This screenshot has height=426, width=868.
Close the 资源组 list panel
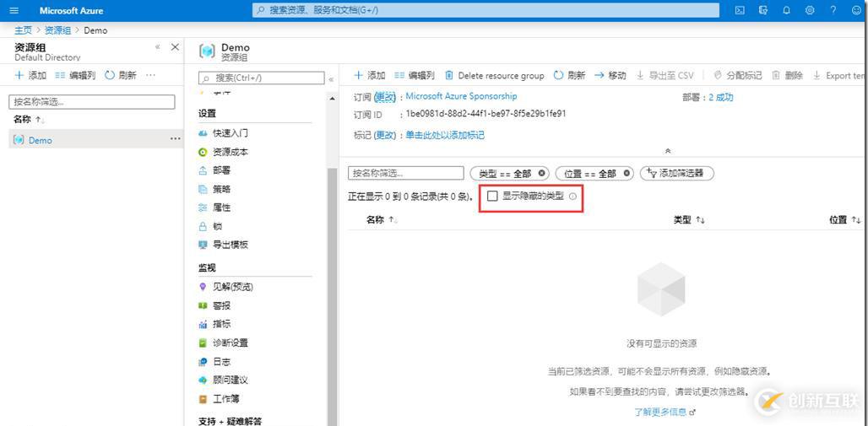point(175,47)
